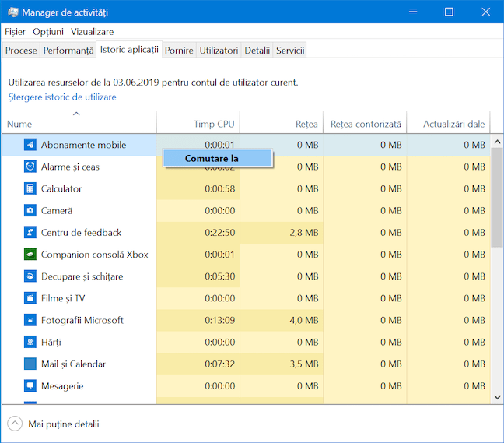Open the Opțiuni menu
Image resolution: width=504 pixels, height=443 pixels.
click(x=48, y=32)
